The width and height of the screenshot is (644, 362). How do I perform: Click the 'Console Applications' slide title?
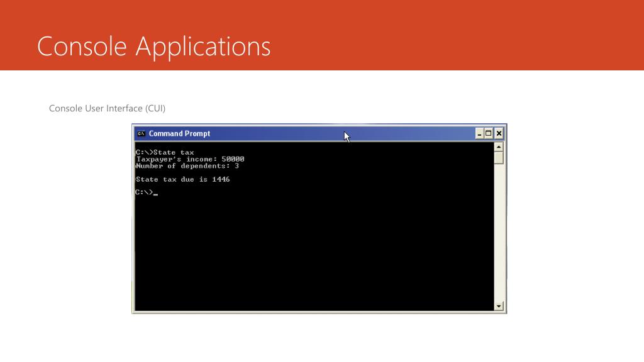(153, 47)
